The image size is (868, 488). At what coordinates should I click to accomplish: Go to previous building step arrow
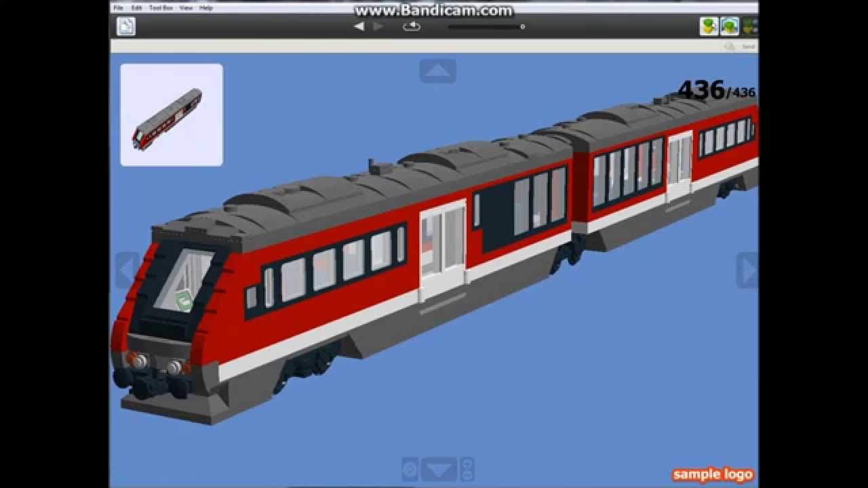(x=359, y=26)
